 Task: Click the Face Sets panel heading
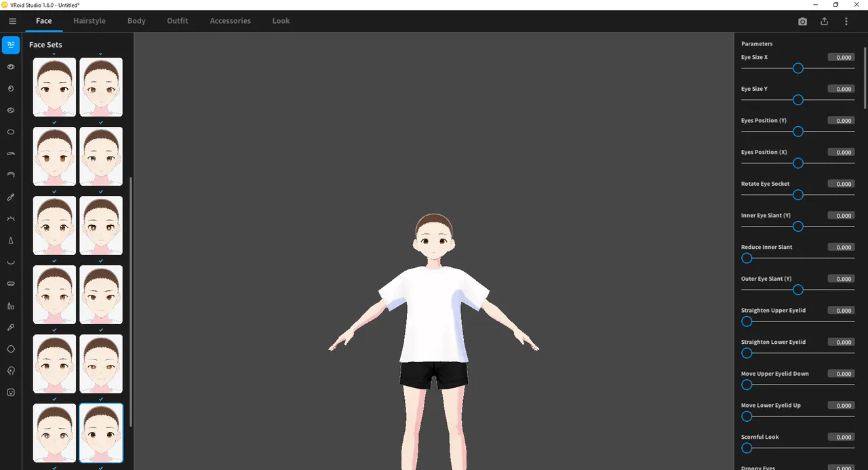pos(45,45)
